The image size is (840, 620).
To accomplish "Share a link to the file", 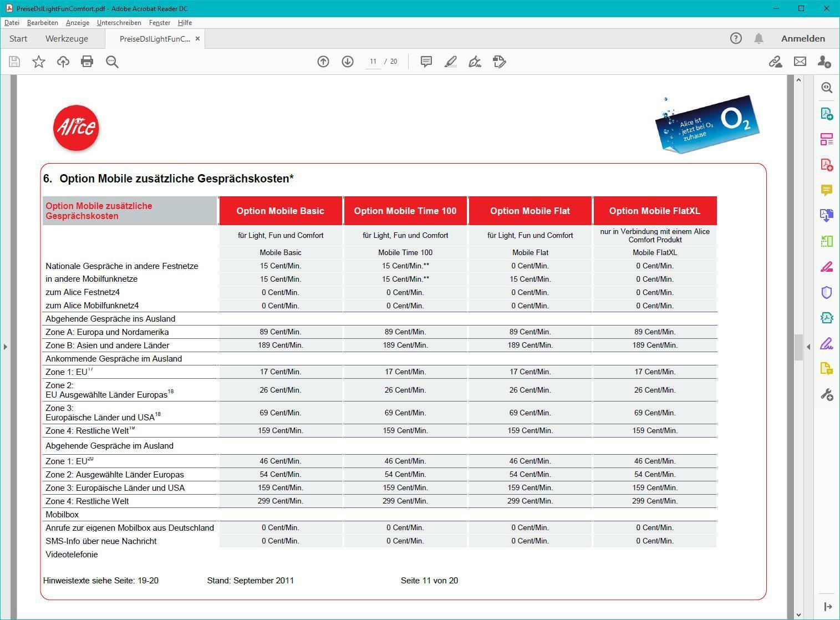I will [775, 62].
